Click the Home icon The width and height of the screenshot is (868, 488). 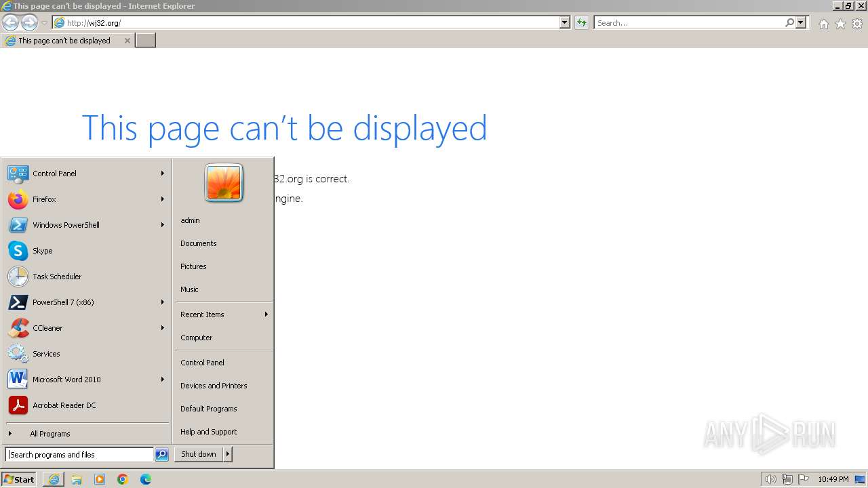point(823,24)
